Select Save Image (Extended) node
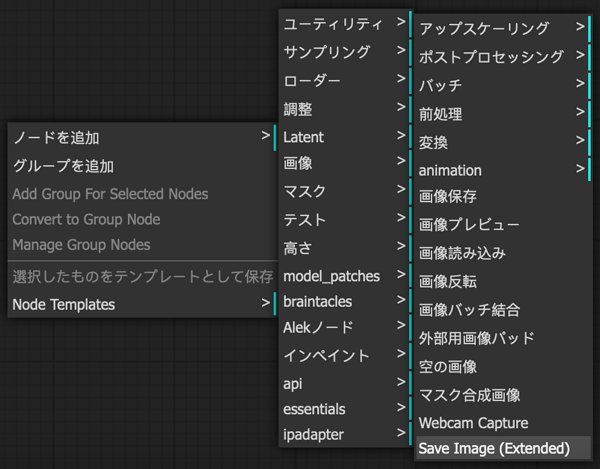The image size is (600, 469). pos(504,448)
